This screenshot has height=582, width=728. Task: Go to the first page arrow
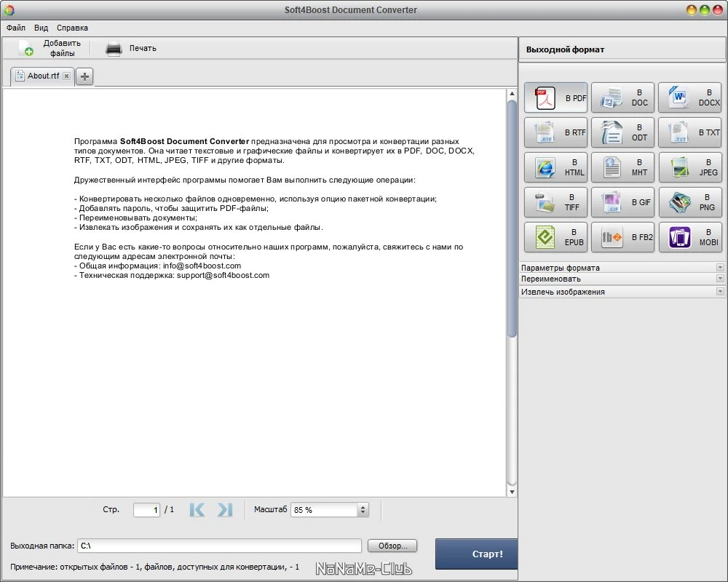click(x=197, y=509)
